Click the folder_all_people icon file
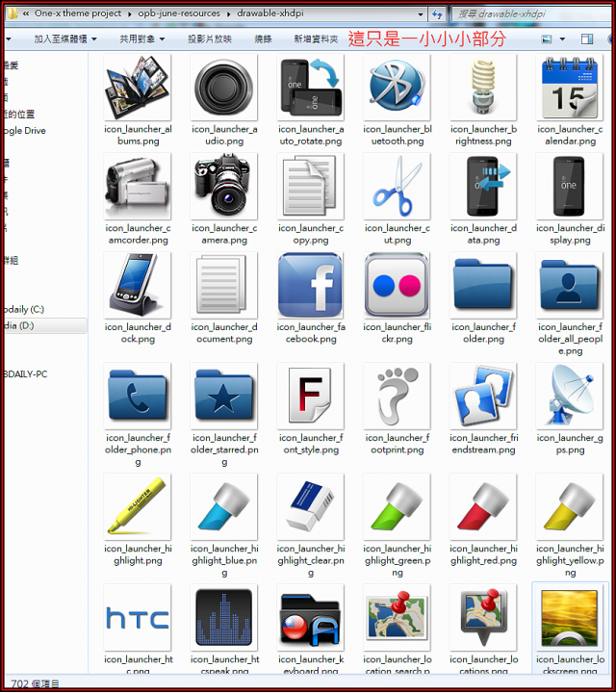616x693 pixels. pyautogui.click(x=570, y=286)
